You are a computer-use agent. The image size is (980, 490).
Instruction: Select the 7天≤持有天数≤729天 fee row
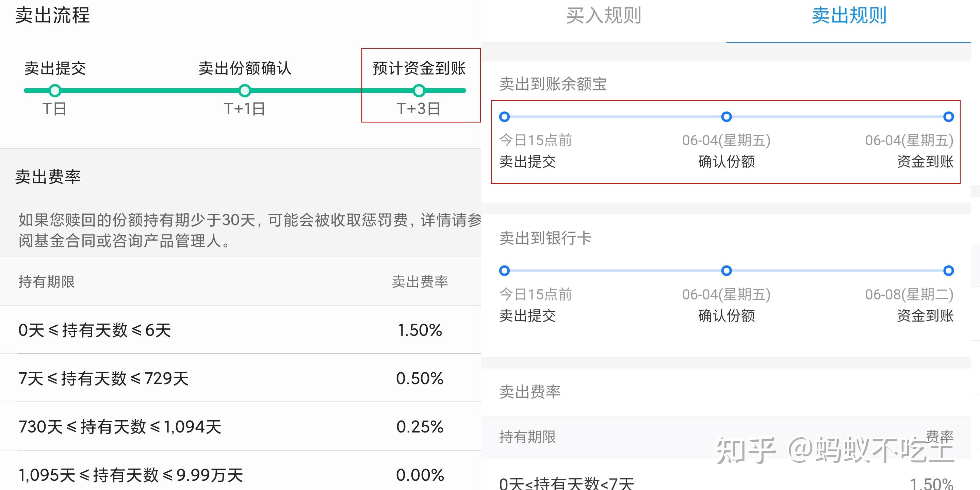(x=103, y=378)
